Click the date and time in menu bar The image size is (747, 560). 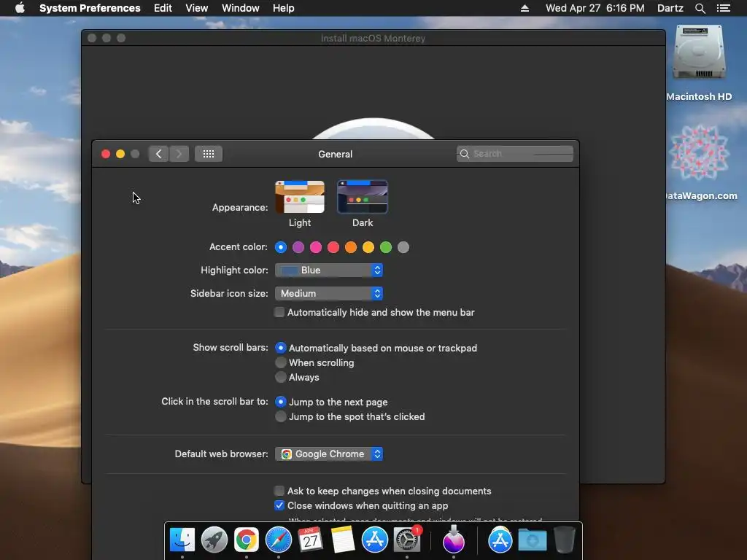(x=595, y=8)
